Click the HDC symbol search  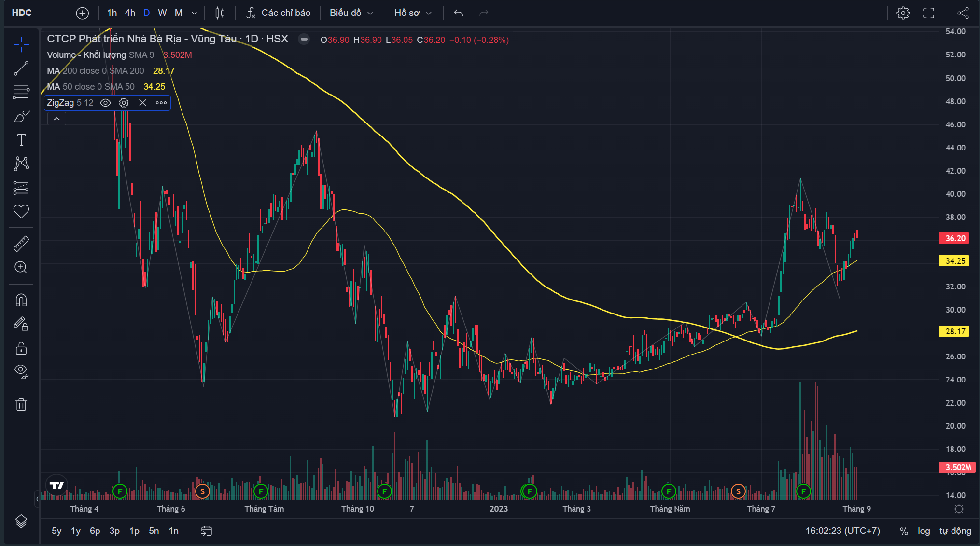pyautogui.click(x=22, y=13)
